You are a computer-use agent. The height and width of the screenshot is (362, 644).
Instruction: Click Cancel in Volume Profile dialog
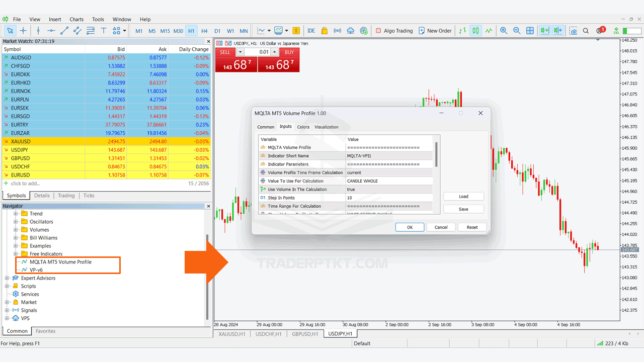(x=441, y=227)
